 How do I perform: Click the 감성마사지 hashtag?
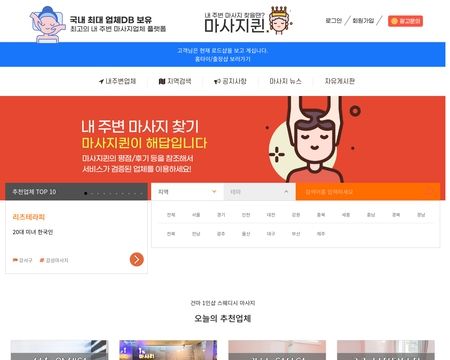tap(54, 260)
